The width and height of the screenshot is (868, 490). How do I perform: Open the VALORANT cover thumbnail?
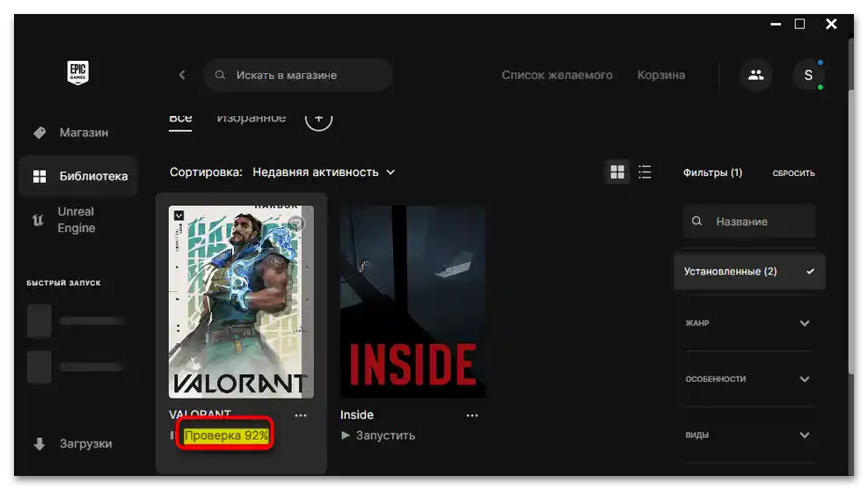click(x=241, y=302)
